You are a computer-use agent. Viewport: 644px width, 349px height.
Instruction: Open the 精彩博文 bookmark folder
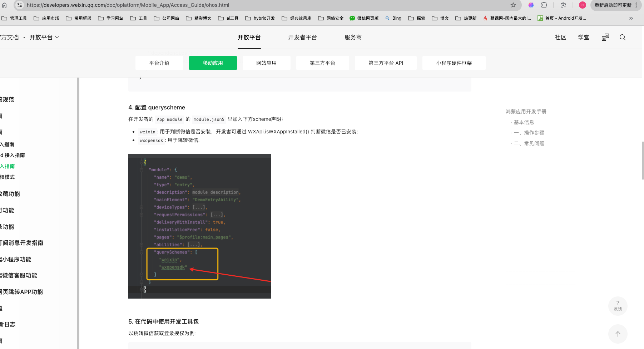coord(199,18)
